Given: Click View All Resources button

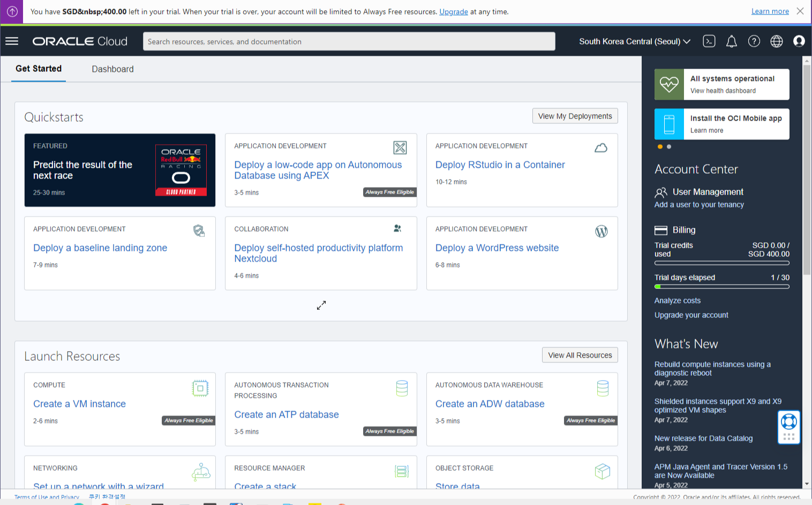Looking at the screenshot, I should click(580, 355).
